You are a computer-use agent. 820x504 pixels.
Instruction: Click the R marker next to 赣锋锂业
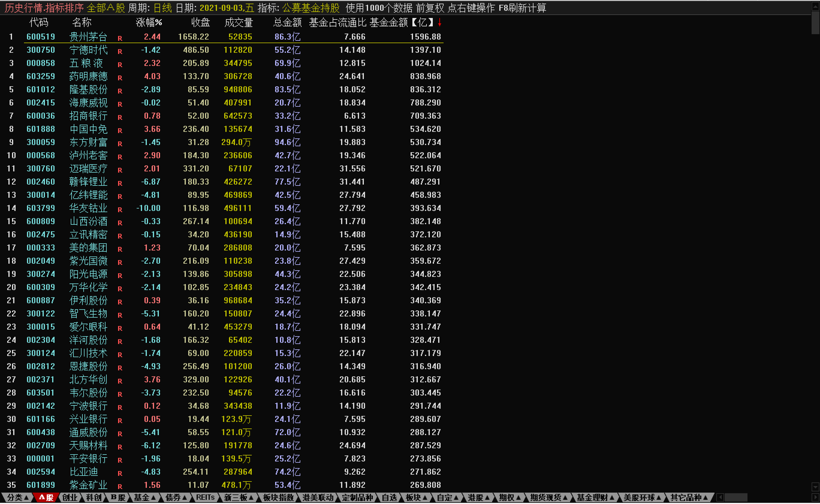coord(120,183)
